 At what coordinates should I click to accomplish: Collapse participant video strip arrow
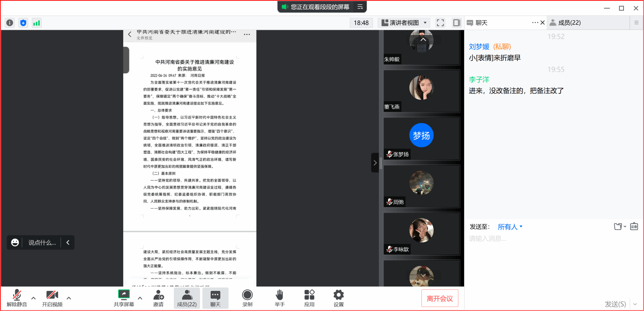(375, 163)
